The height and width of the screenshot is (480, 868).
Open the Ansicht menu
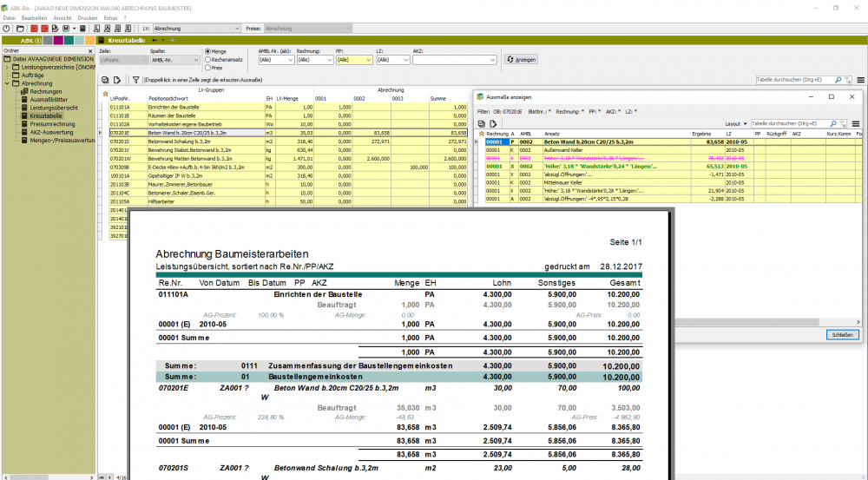point(62,18)
